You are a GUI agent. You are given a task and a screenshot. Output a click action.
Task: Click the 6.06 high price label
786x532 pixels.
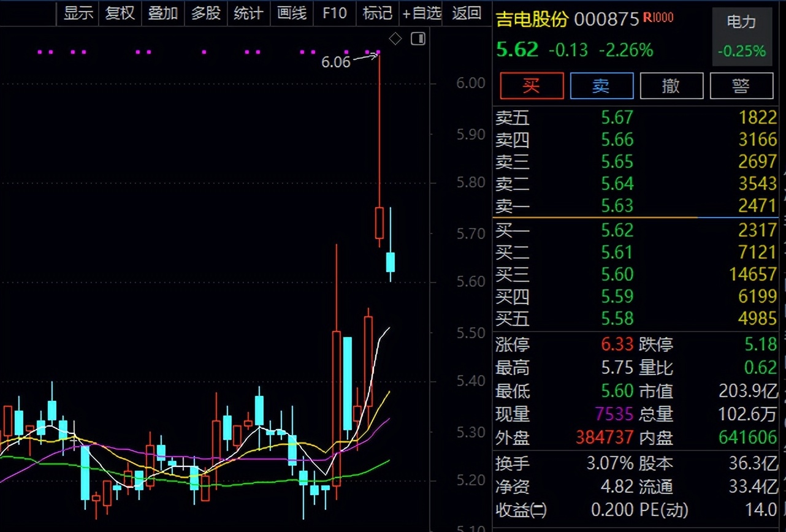point(336,63)
